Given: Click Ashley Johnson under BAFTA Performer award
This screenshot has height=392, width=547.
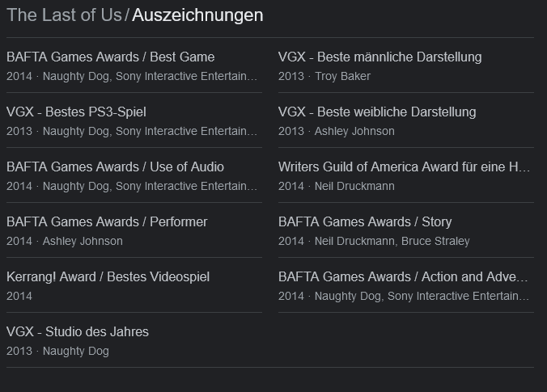Looking at the screenshot, I should pos(83,242).
